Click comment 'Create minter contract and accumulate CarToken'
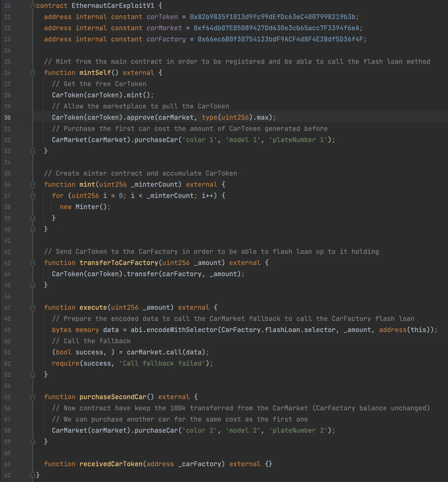Viewport: 448px width, 482px height. click(x=141, y=173)
